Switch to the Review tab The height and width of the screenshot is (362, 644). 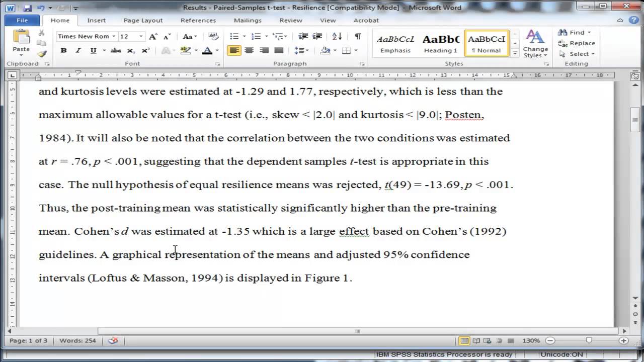click(291, 20)
